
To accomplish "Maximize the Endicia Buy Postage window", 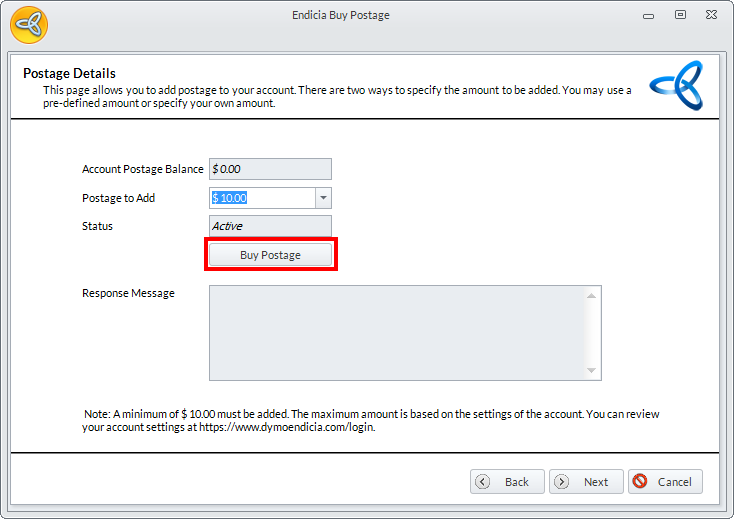I will (x=680, y=15).
